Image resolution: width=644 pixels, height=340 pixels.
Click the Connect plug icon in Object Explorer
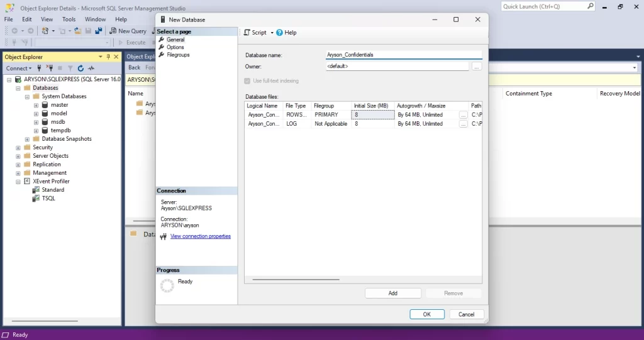click(39, 68)
